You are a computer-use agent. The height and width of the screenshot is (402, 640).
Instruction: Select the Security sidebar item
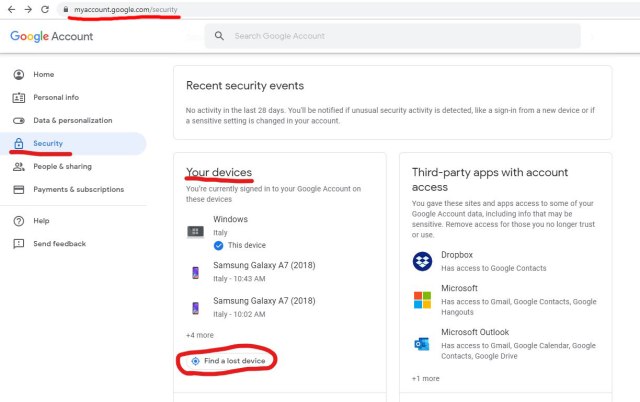(48, 143)
